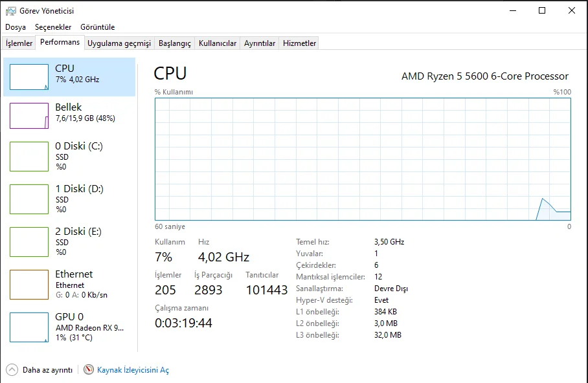Click the Kaynak İzleyicisi resource monitor icon

point(89,369)
